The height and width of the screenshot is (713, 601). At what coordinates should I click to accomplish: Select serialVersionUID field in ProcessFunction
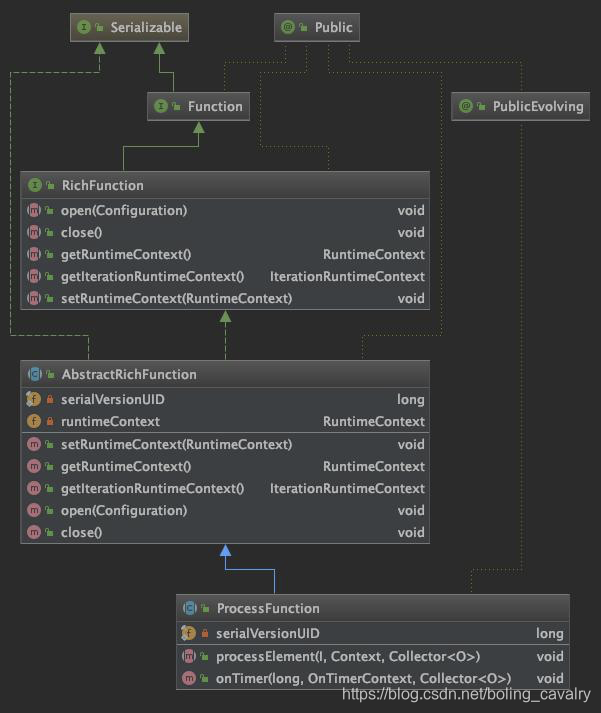tap(373, 633)
